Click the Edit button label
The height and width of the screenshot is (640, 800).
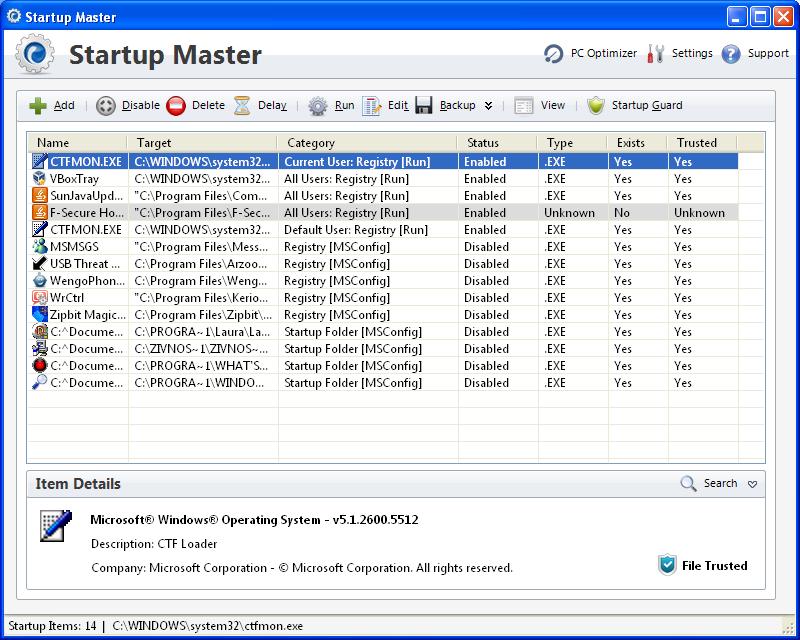click(397, 105)
